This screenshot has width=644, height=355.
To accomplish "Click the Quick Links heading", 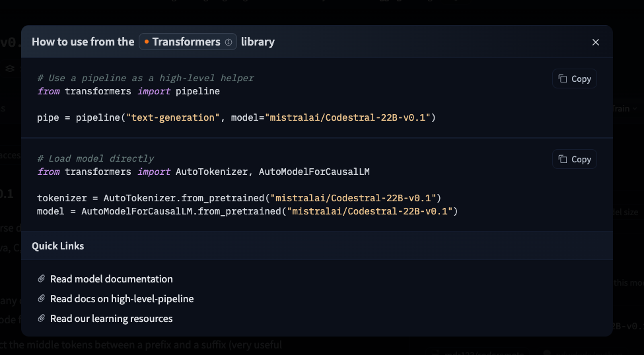I will click(58, 246).
